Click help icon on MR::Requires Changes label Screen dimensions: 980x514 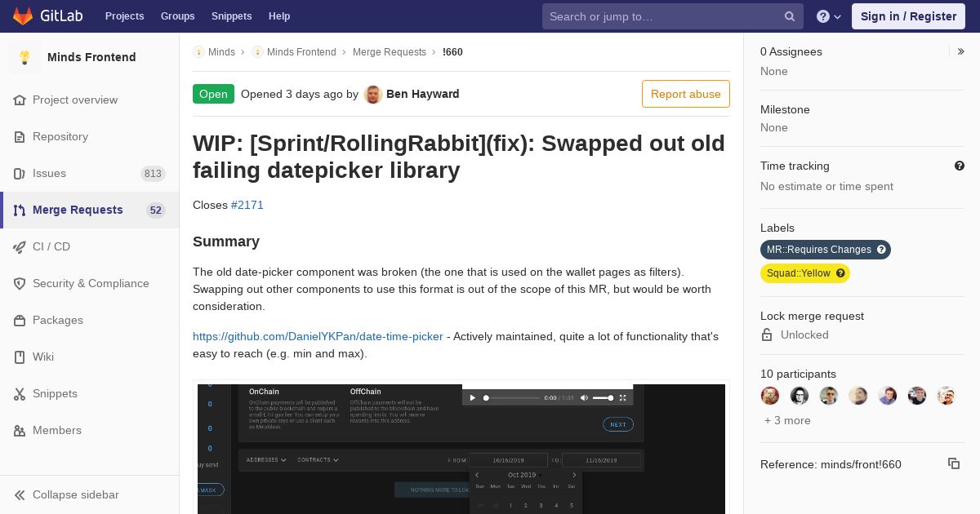pyautogui.click(x=881, y=250)
